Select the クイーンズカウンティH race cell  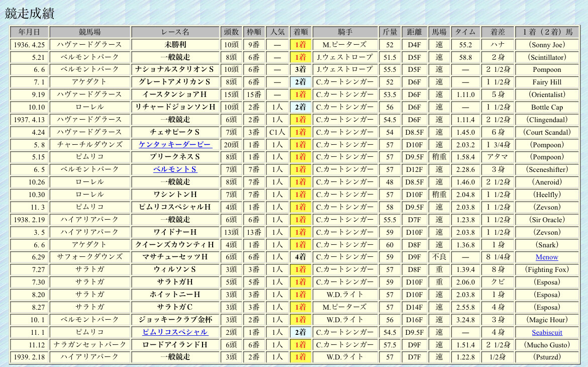175,245
